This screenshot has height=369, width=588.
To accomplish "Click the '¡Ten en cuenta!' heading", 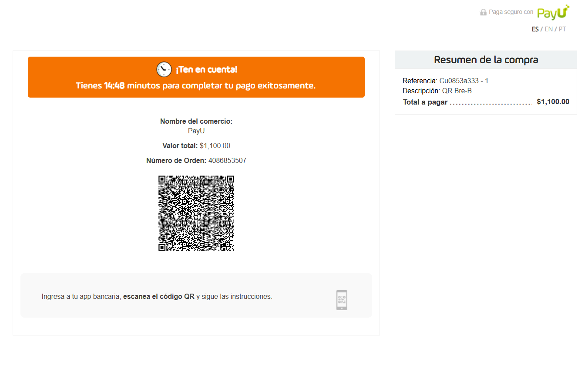I will [x=206, y=70].
